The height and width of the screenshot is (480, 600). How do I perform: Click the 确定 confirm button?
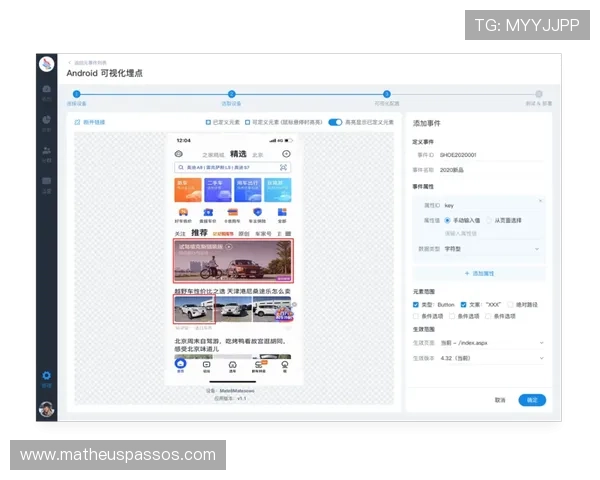532,400
